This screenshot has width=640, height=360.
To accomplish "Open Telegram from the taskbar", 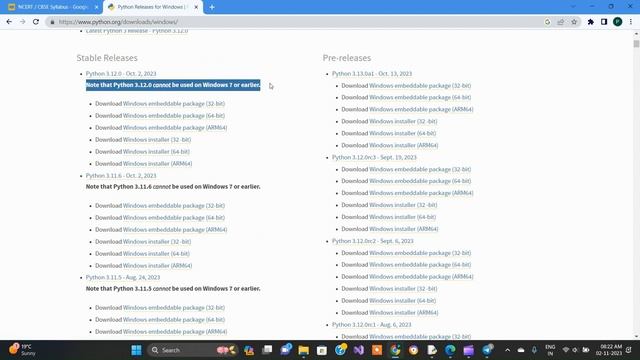I will pyautogui.click(x=487, y=350).
